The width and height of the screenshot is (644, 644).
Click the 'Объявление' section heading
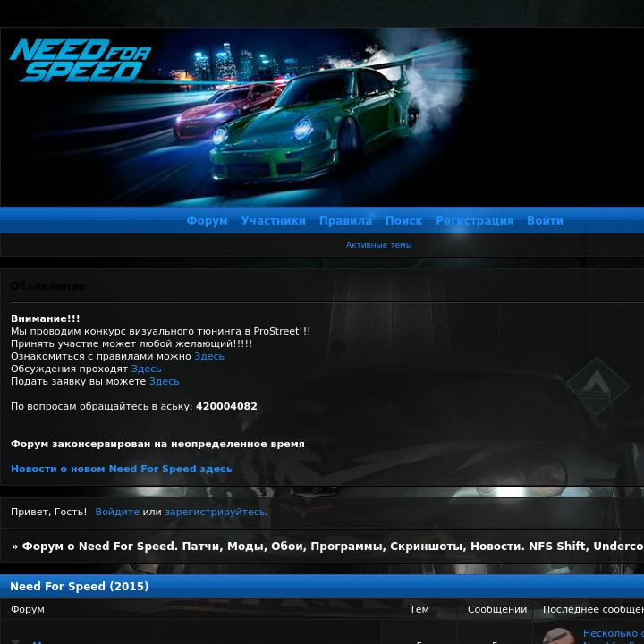coord(47,286)
